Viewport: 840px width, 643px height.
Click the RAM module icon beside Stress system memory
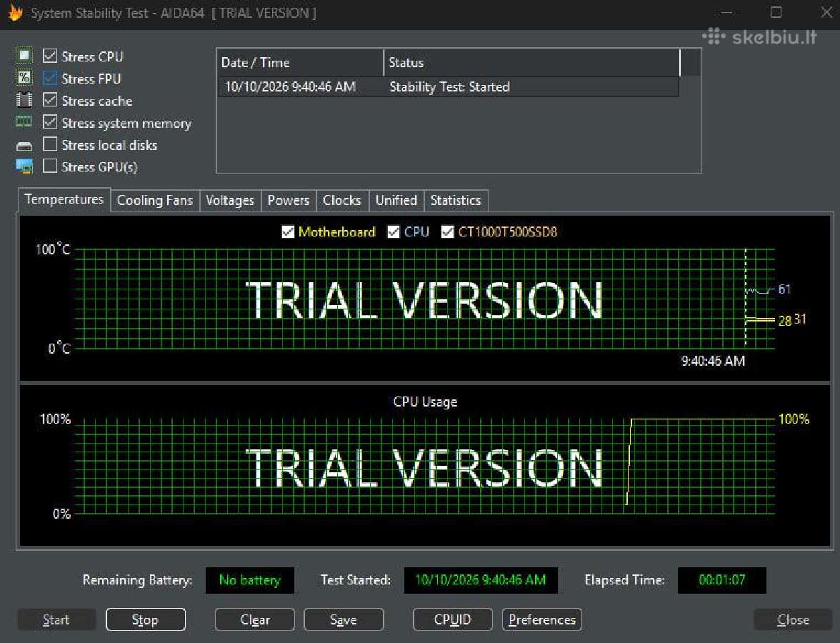(x=24, y=121)
